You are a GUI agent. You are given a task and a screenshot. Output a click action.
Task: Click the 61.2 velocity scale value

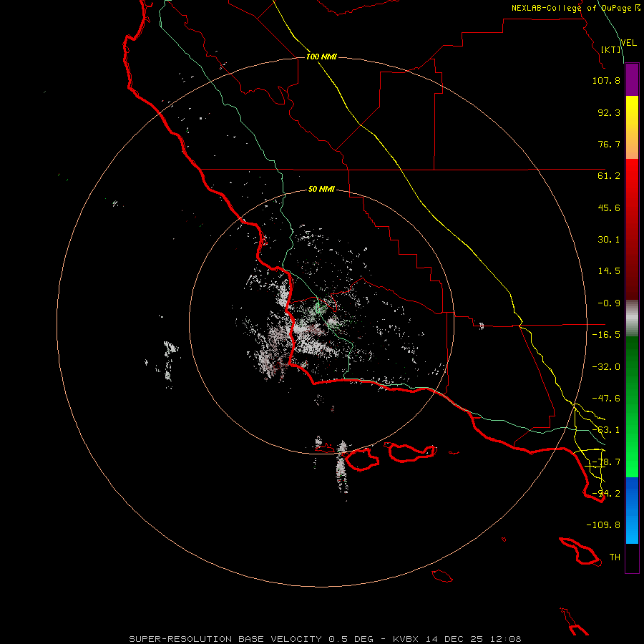pyautogui.click(x=609, y=176)
